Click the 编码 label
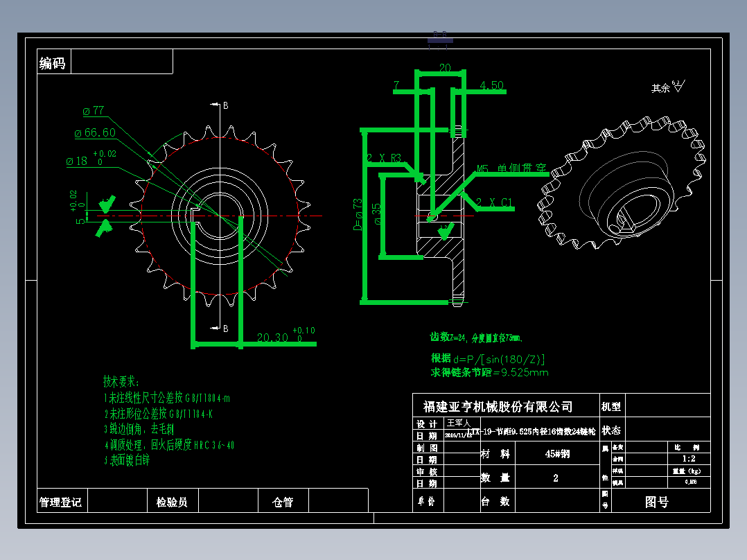Screen dimensions: 747x560 [x=53, y=63]
